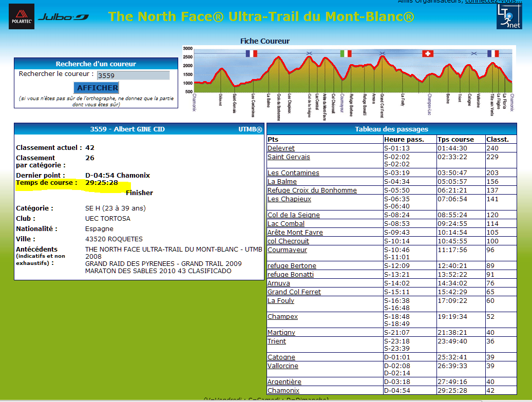Click the Julbo sponsor logo
Screen dimensions: 532x402
[64, 17]
